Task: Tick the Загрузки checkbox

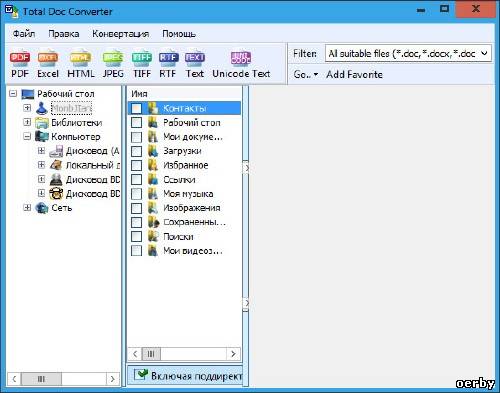Action: [x=136, y=151]
